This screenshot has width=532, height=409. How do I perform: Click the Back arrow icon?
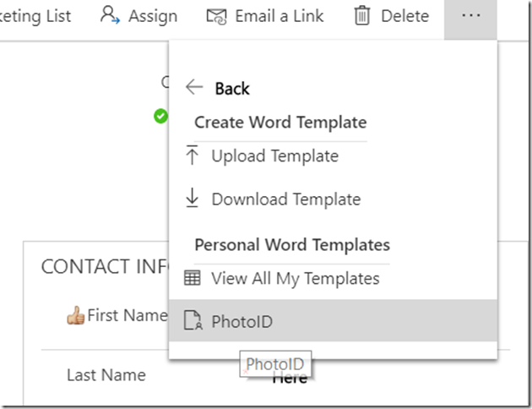[194, 88]
